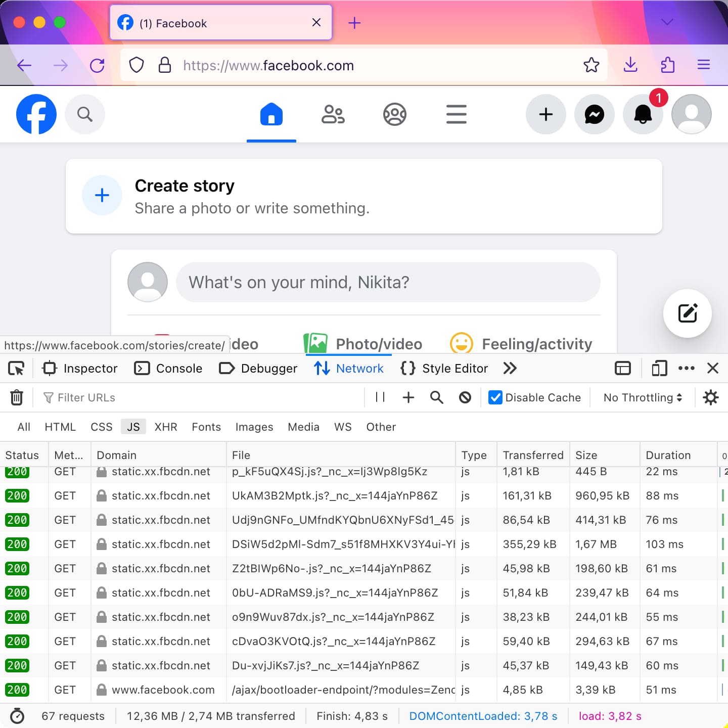Open the Facebook search
Viewport: 728px width, 728px height.
pyautogui.click(x=84, y=114)
